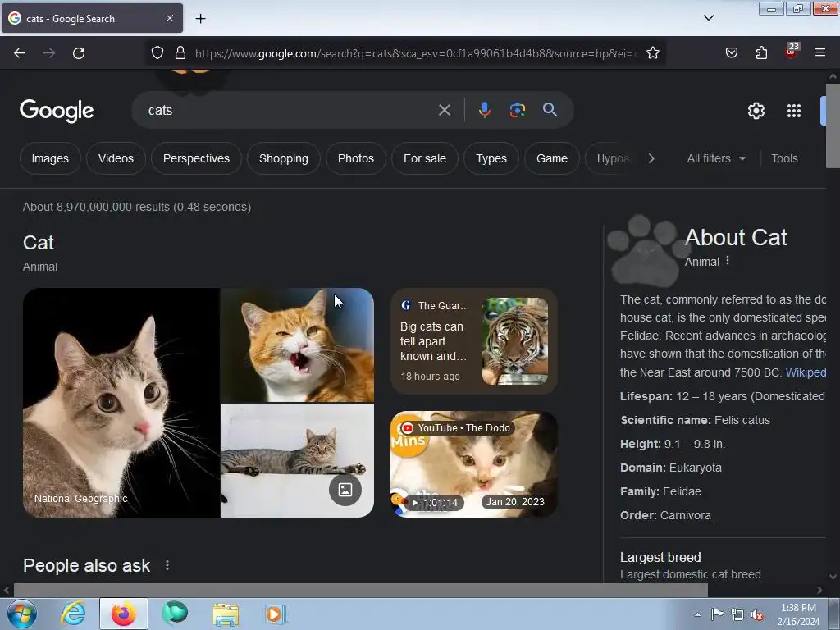Open search Tools
Viewport: 840px width, 630px height.
(x=784, y=158)
